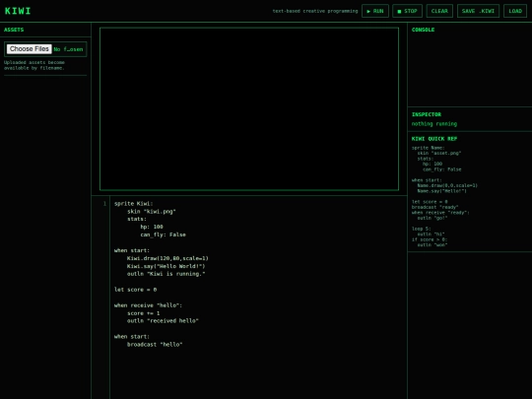Click the 'Uploaded assets become available' hint
Image resolution: width=532 pixels, height=399 pixels.
pyautogui.click(x=33, y=65)
